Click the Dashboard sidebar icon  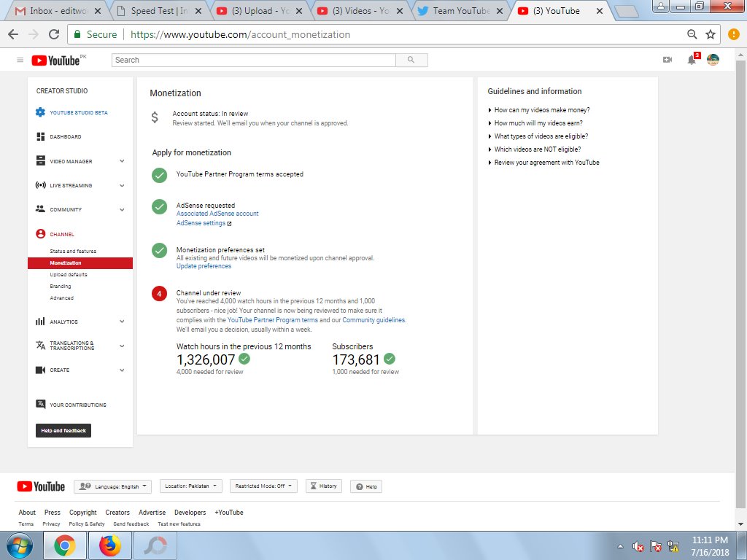pyautogui.click(x=41, y=136)
